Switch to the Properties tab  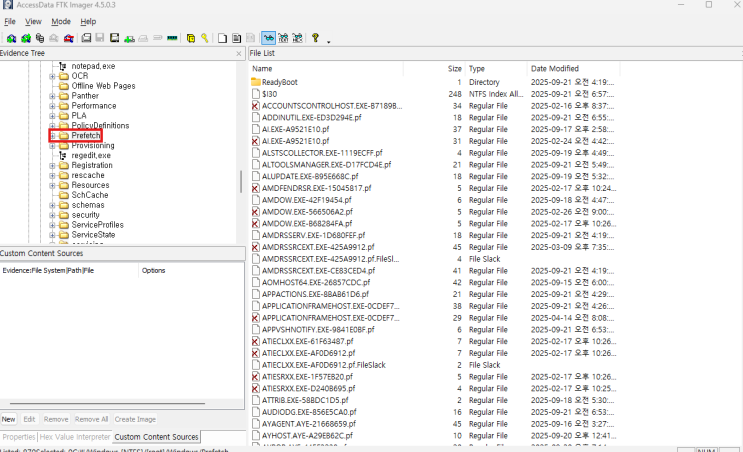(19, 437)
